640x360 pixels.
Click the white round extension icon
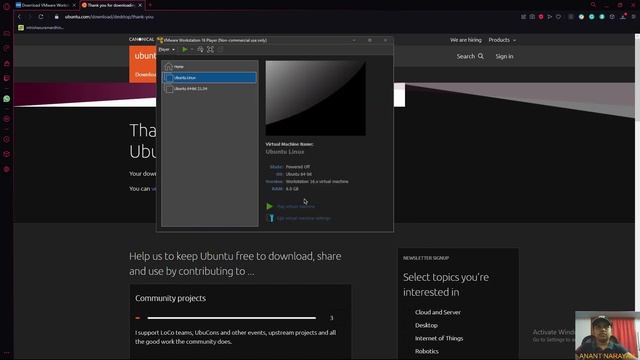click(581, 17)
